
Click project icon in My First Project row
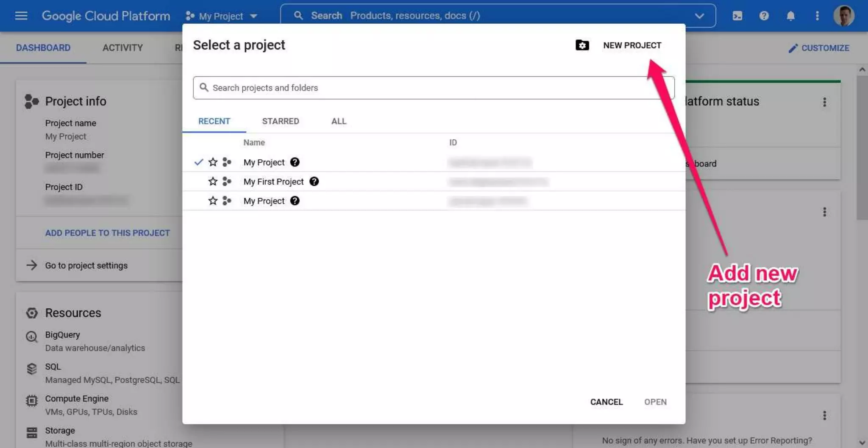227,181
